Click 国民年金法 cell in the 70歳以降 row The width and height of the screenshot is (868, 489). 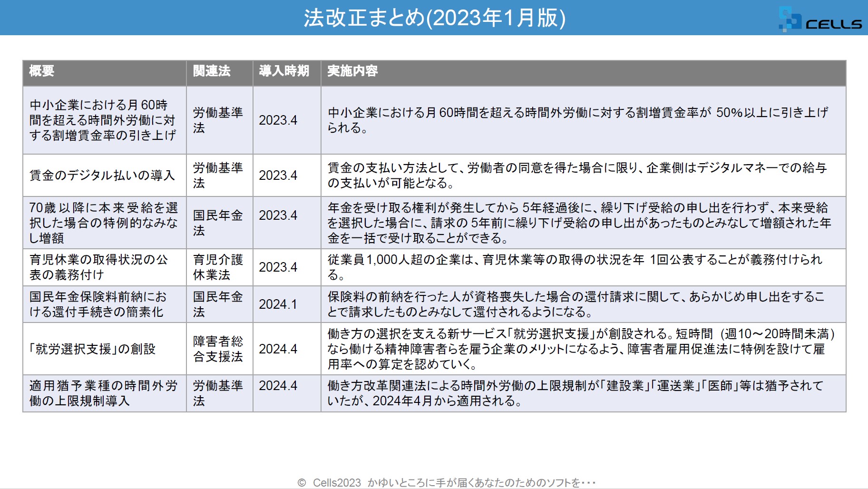tap(220, 223)
